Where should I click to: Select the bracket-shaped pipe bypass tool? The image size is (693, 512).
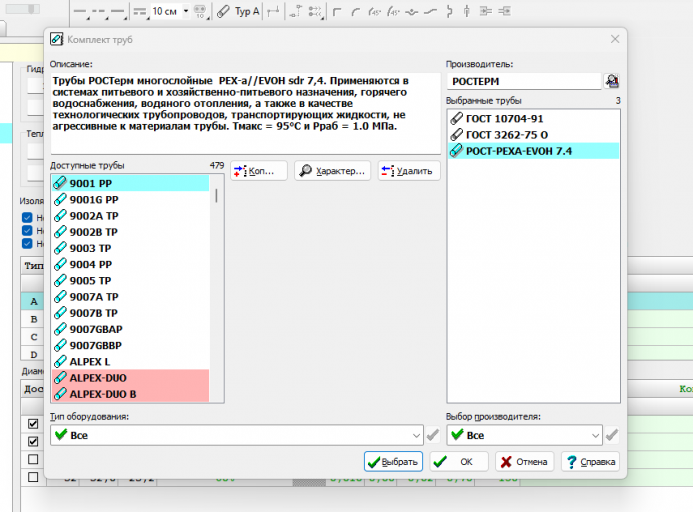pos(449,11)
